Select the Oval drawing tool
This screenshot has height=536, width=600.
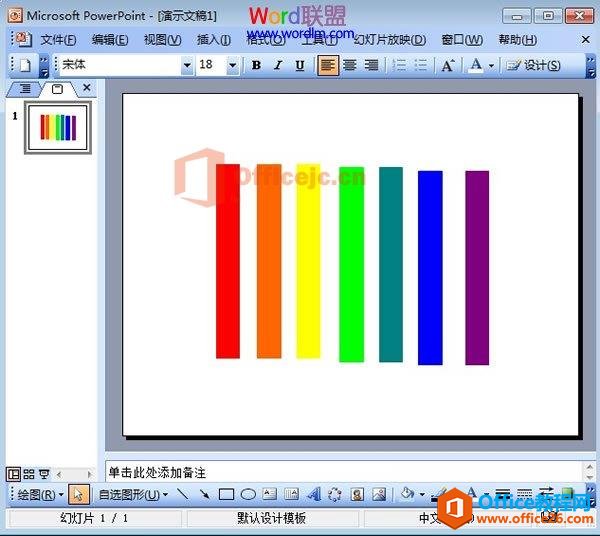click(x=248, y=494)
